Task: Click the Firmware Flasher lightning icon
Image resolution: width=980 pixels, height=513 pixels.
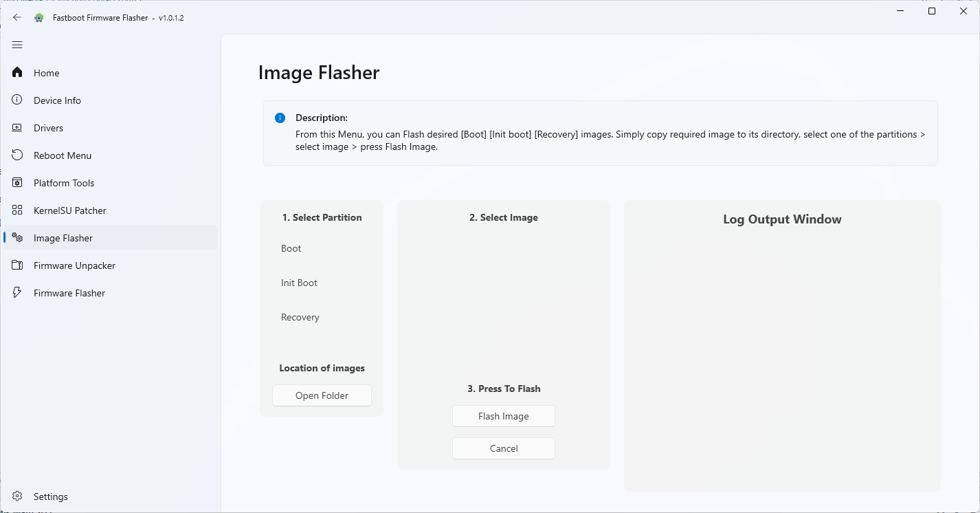Action: (x=17, y=292)
